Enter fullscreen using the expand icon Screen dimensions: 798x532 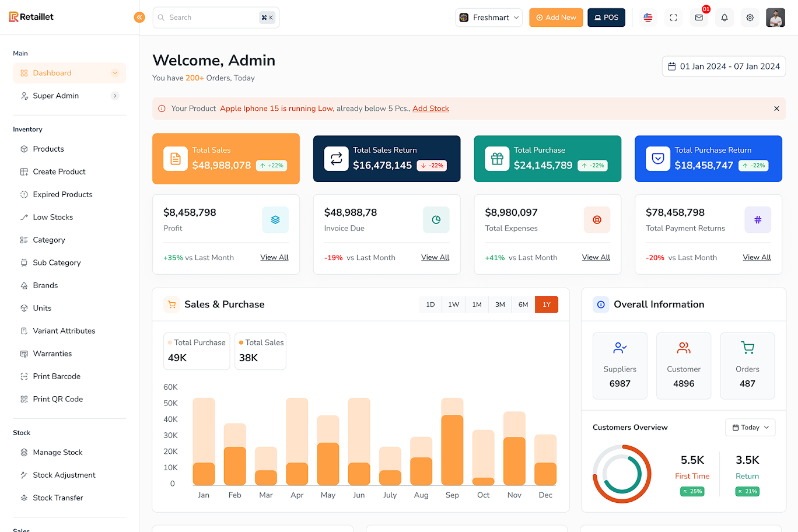pos(673,17)
